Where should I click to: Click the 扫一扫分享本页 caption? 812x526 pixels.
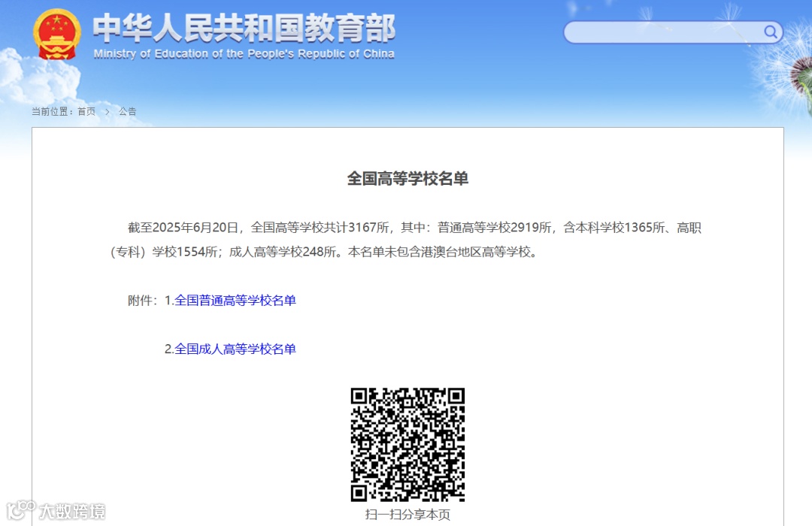tap(408, 514)
